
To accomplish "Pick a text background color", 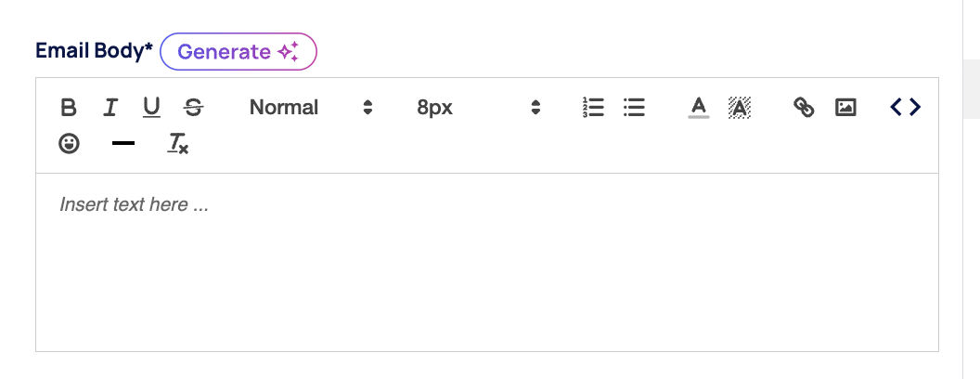I will coord(740,108).
